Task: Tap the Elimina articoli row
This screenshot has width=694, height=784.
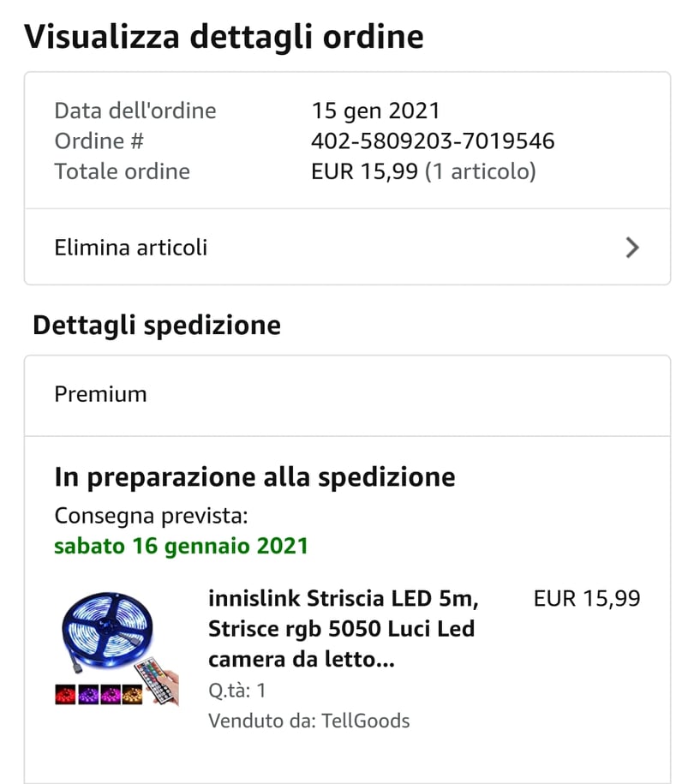Action: pos(347,247)
